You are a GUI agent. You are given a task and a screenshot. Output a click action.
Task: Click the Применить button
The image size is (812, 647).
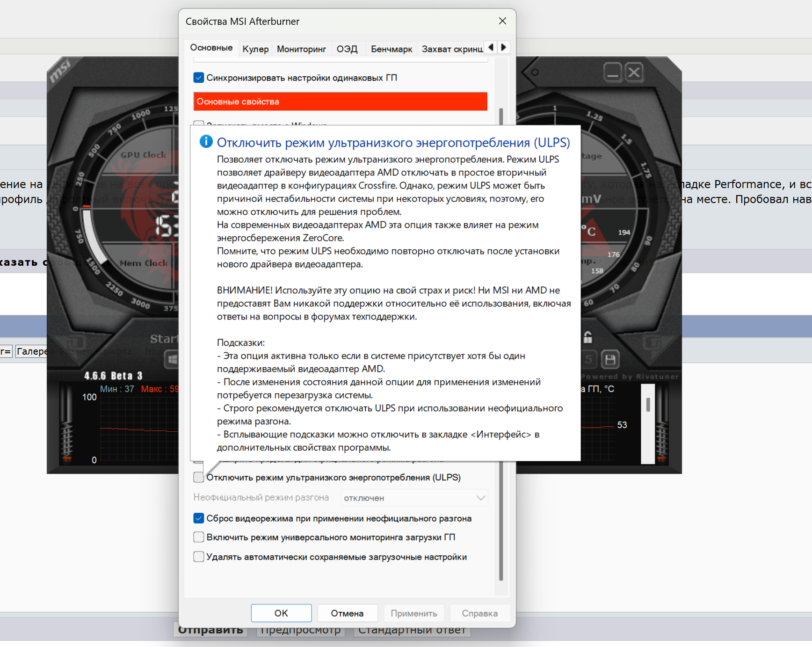pos(414,613)
